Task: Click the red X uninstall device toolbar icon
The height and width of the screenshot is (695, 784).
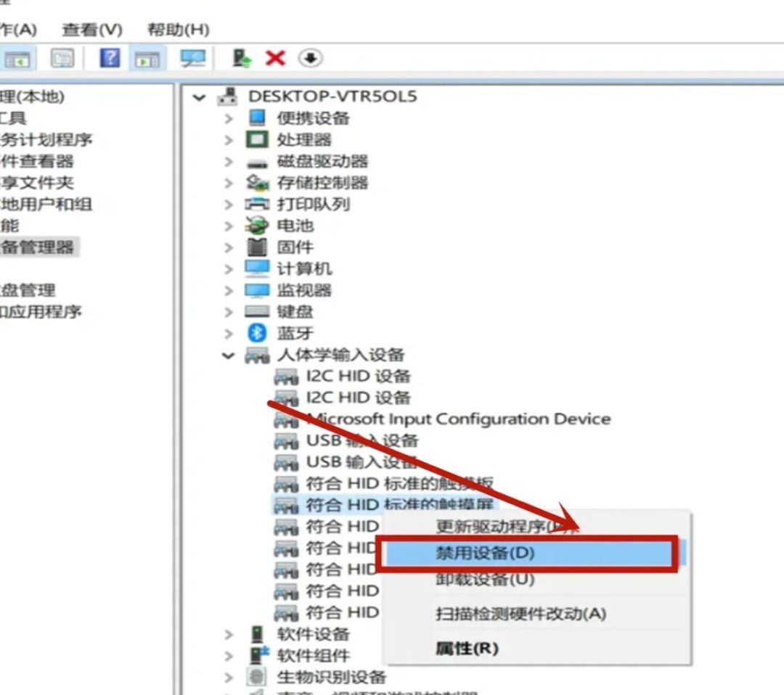Action: click(275, 58)
